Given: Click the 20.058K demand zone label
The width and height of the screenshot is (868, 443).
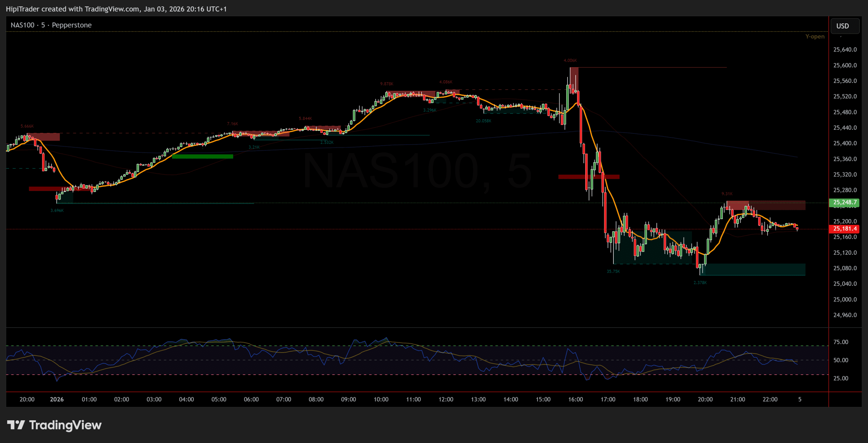Looking at the screenshot, I should click(x=483, y=121).
